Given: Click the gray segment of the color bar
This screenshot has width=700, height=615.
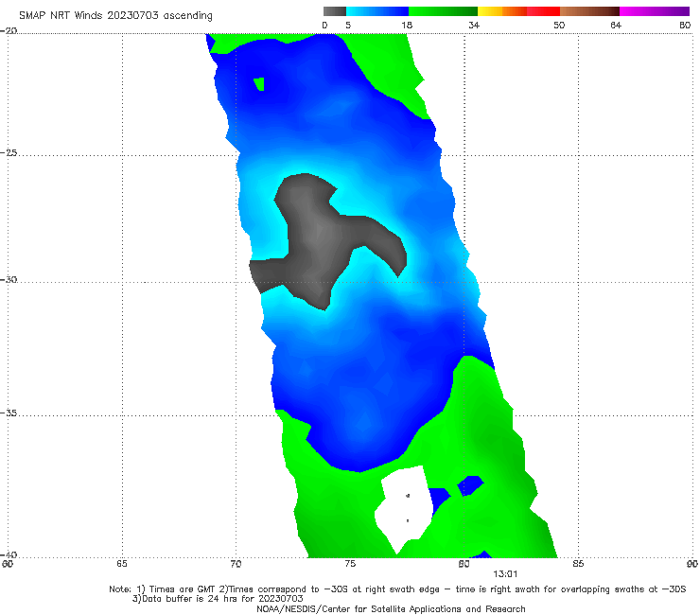Looking at the screenshot, I should (x=335, y=11).
